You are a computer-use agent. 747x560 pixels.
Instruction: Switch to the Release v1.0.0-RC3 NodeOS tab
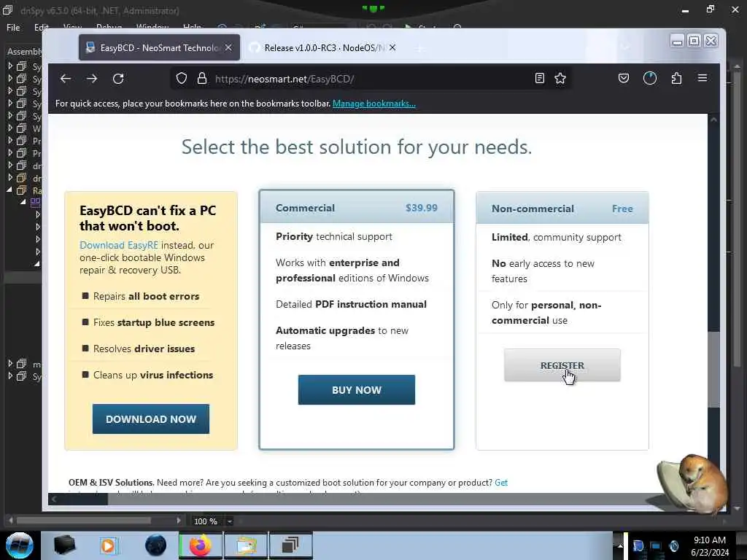tap(324, 47)
